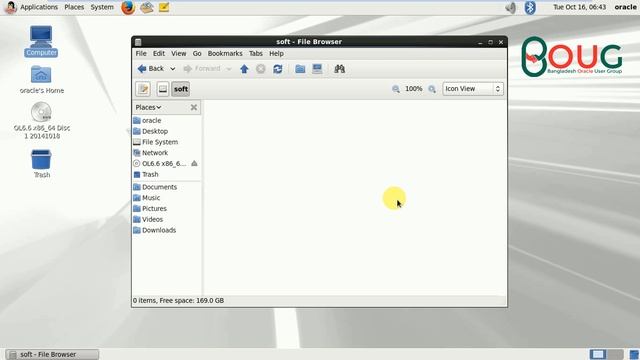
Task: Zoom out with the minus magnifier
Action: pyautogui.click(x=396, y=89)
